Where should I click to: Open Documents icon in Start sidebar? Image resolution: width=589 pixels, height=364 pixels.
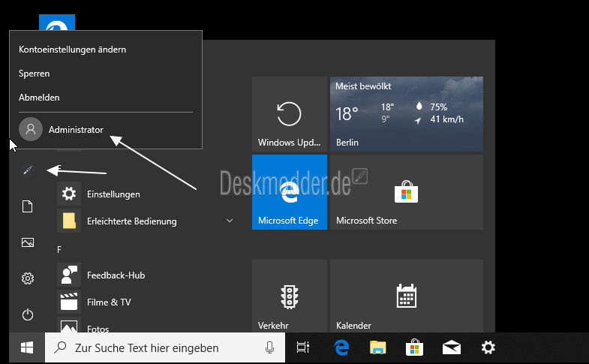[x=28, y=206]
